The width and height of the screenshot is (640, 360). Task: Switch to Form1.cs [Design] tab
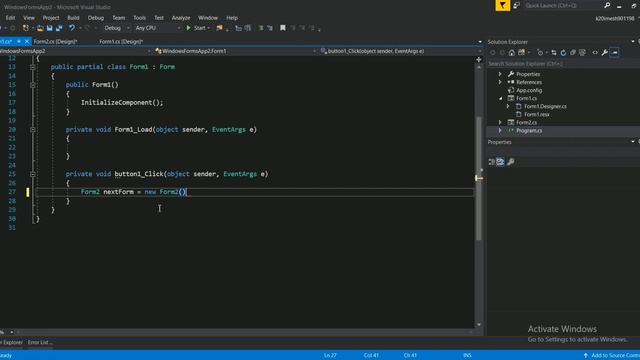coord(121,42)
